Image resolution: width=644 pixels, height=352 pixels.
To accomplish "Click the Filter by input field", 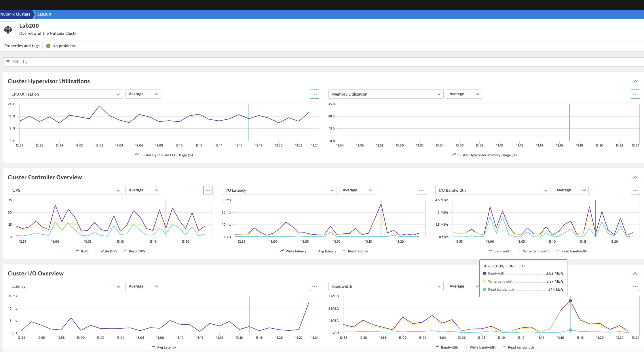I will coord(324,62).
